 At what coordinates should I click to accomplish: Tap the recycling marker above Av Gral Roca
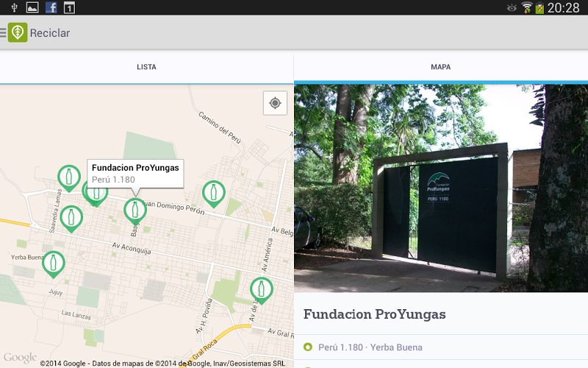point(261,289)
